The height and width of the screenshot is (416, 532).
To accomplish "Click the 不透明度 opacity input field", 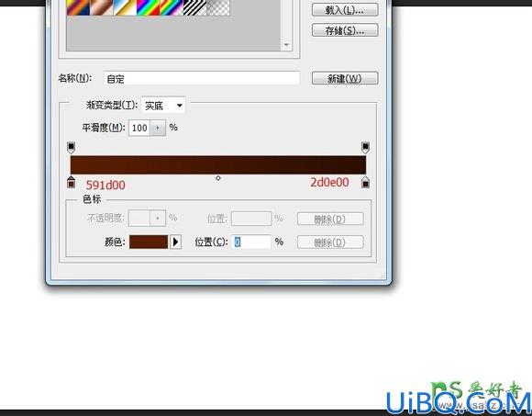I will coord(139,218).
